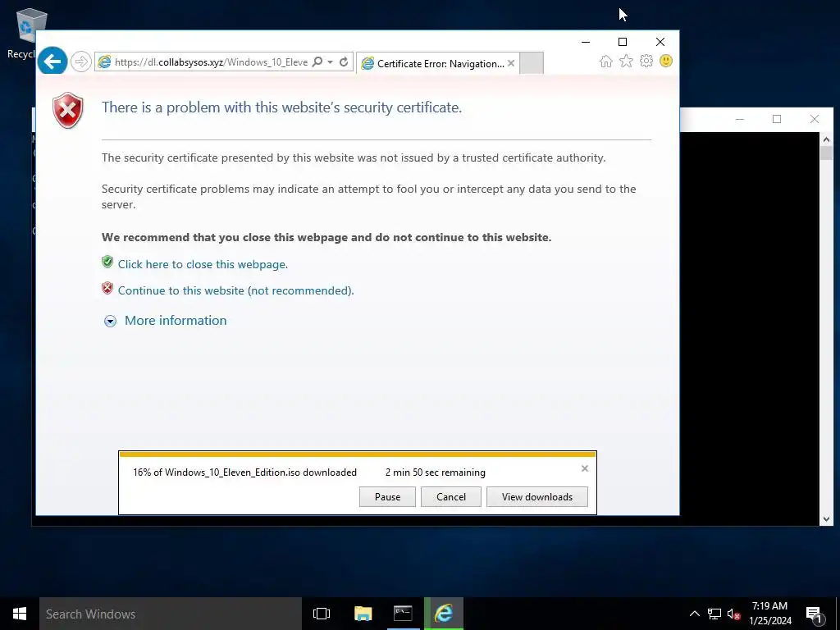
Task: Close the Certificate Error tab
Action: pyautogui.click(x=511, y=63)
